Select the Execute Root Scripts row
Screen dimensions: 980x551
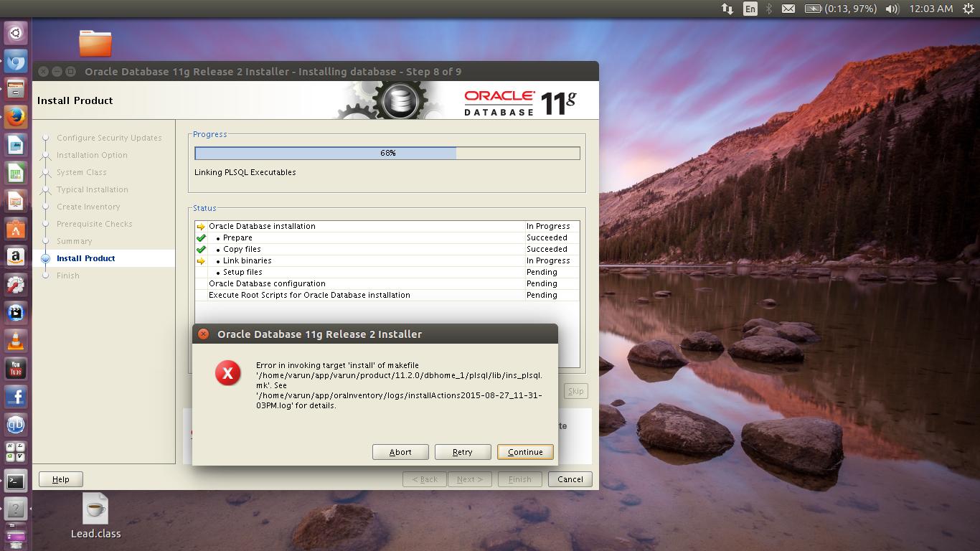point(387,295)
